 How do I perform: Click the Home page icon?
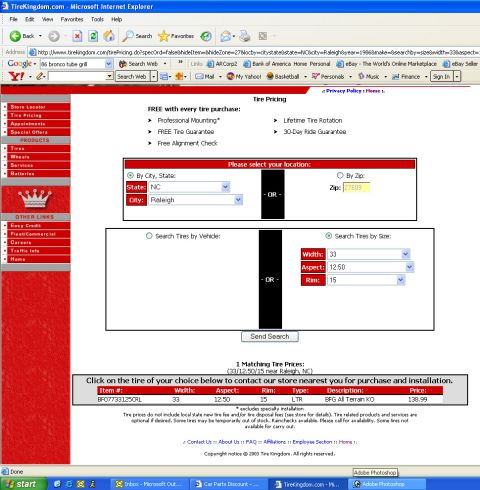109,36
